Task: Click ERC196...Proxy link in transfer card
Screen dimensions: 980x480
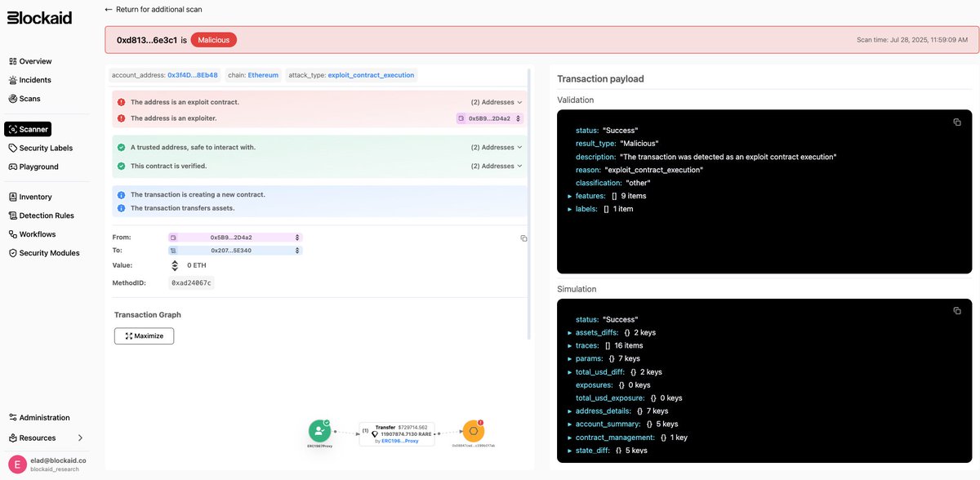Action: point(400,441)
